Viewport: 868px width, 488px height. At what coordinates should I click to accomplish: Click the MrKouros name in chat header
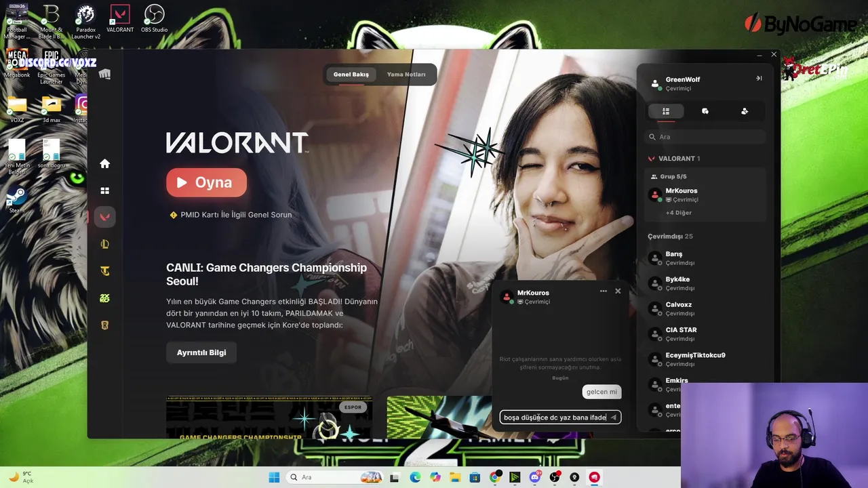pyautogui.click(x=533, y=293)
